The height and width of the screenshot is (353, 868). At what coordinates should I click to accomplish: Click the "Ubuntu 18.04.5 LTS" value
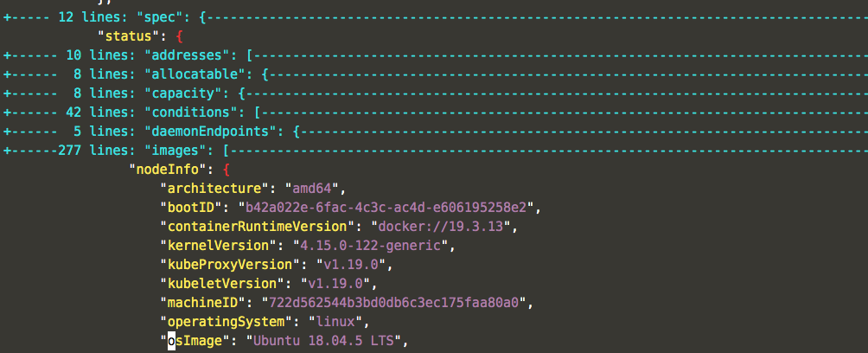coord(322,341)
